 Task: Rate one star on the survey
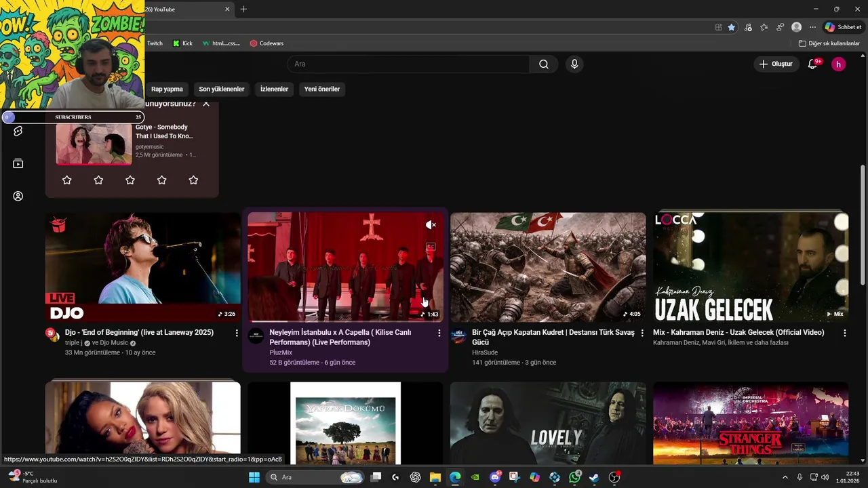[66, 180]
